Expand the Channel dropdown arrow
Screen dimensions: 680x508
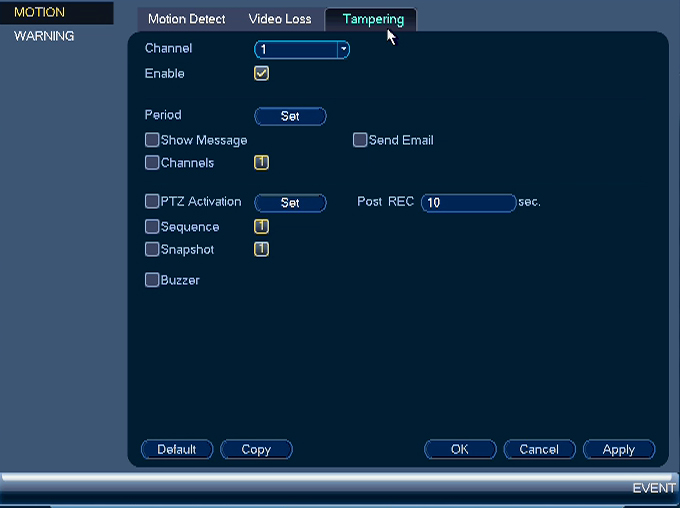tap(343, 49)
